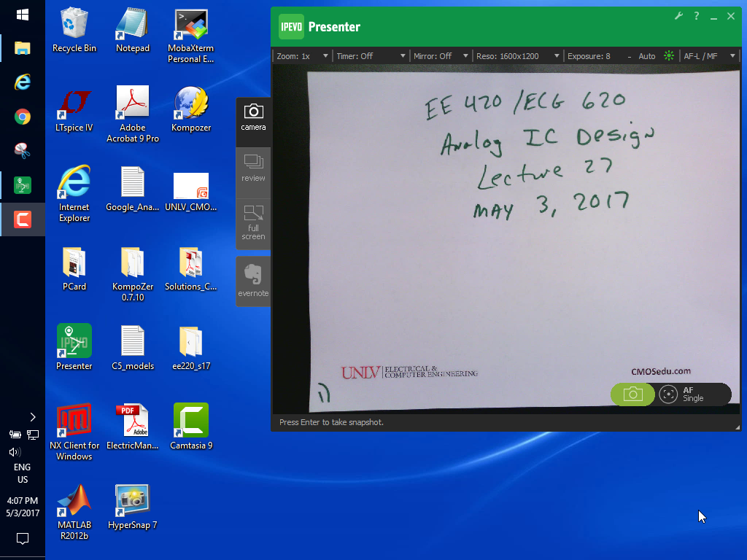Select the KompoZer 0.7.10 folder
Screen dimensions: 747x560
133,274
